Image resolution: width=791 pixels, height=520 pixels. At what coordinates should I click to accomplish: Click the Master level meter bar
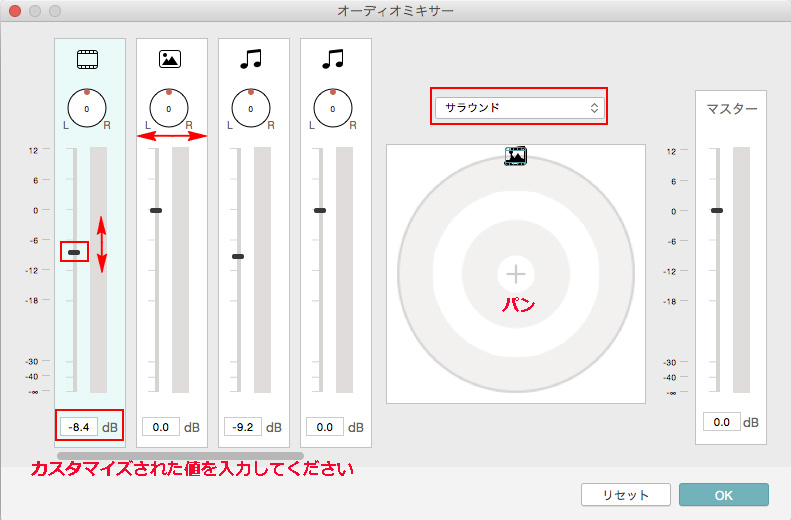pyautogui.click(x=741, y=270)
